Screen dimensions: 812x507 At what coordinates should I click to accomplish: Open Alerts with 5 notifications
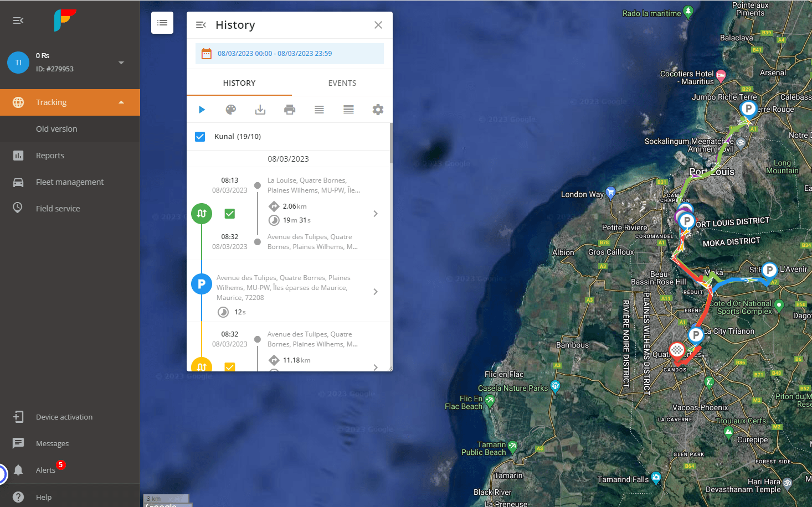coord(45,470)
